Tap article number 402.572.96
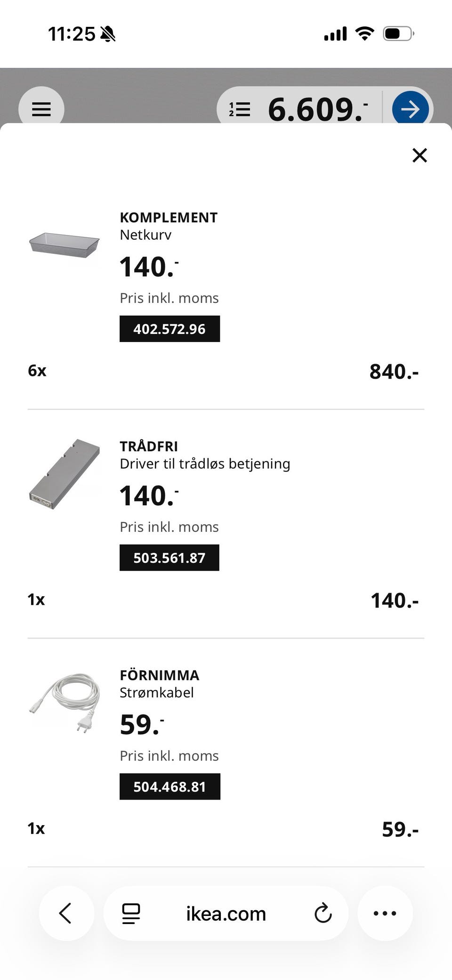Viewport: 452px width, 980px height. 169,329
